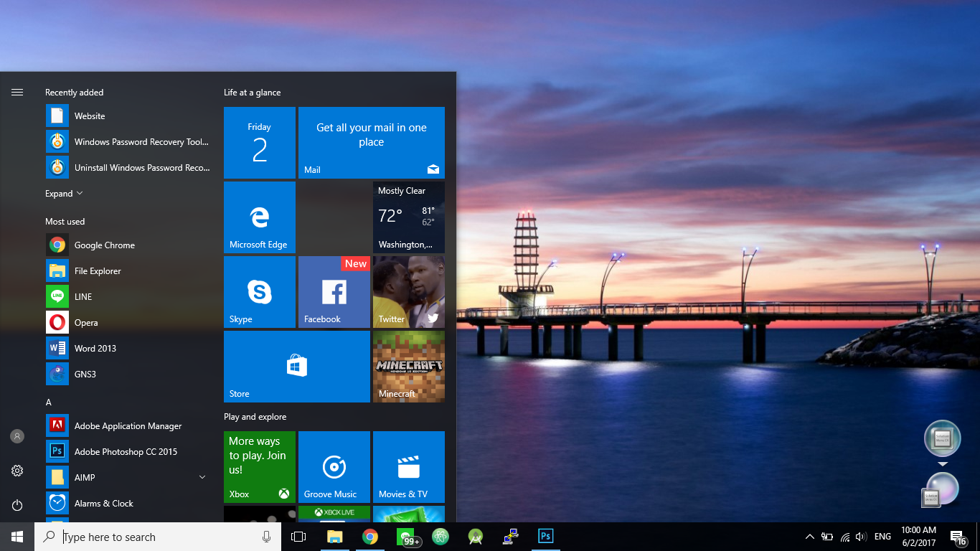Viewport: 980px width, 551px height.
Task: Click the Photoshop icon in the taskbar
Action: [545, 537]
